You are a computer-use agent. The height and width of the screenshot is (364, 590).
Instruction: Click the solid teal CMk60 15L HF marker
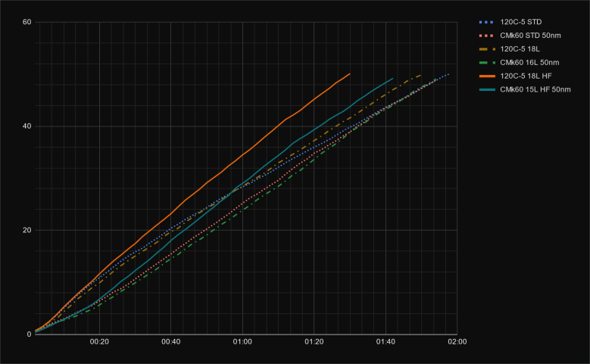pyautogui.click(x=489, y=89)
